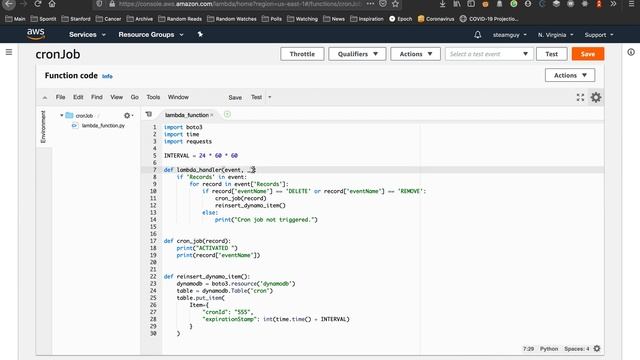This screenshot has height=360, width=640.
Task: Select lambda_function.py in the file tree
Action: pos(103,126)
